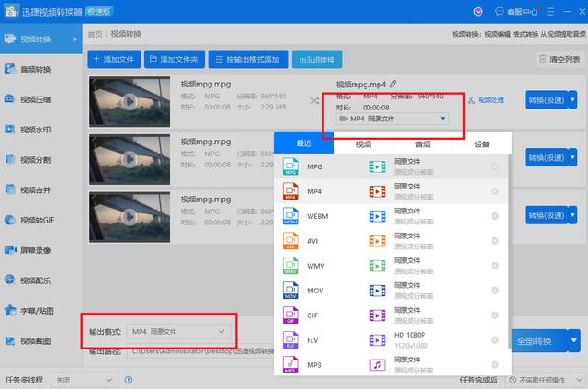
Task: Open the hamburger menu in title bar
Action: pyautogui.click(x=550, y=12)
